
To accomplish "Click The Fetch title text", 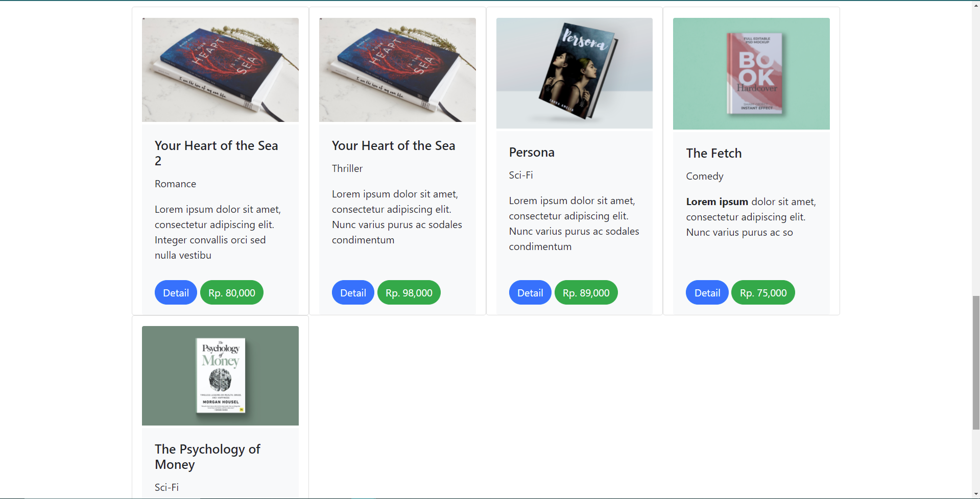I will (713, 154).
